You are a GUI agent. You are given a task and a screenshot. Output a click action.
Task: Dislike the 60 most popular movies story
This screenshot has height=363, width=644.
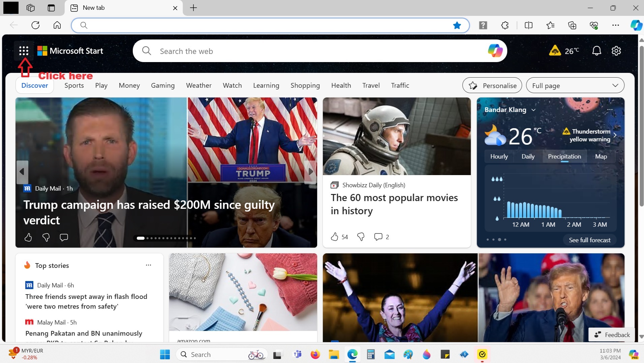click(361, 237)
